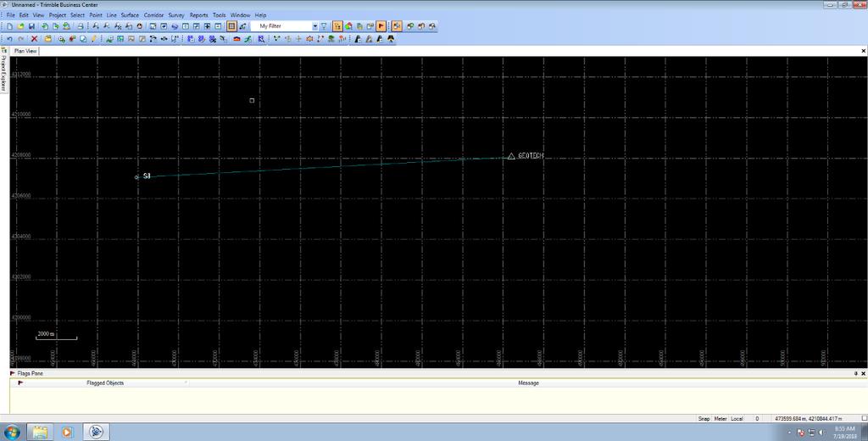Open the Corridor menu
The height and width of the screenshot is (441, 868).
pos(153,15)
